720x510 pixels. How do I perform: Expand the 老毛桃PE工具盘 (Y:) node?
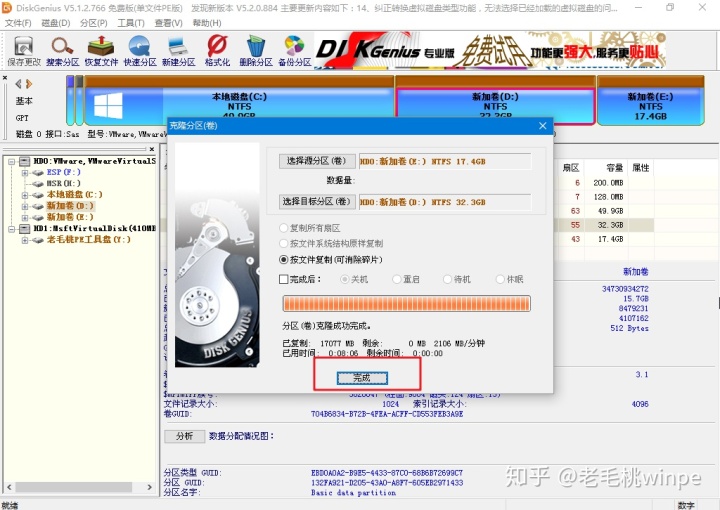pyautogui.click(x=25, y=240)
